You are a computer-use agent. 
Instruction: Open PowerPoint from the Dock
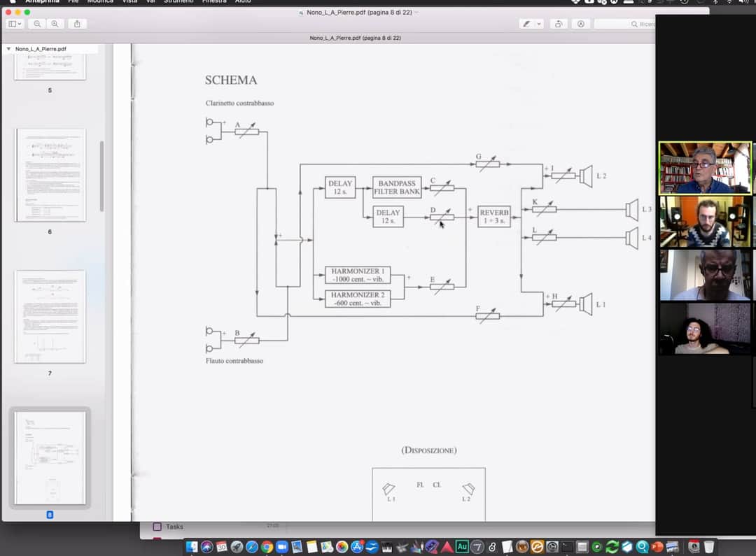(x=657, y=546)
